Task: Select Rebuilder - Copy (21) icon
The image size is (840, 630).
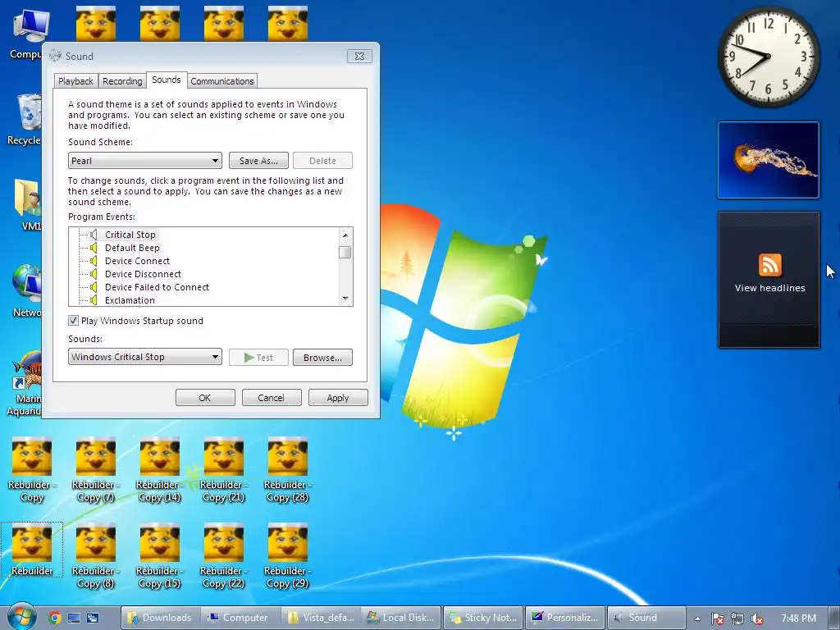Action: (223, 470)
